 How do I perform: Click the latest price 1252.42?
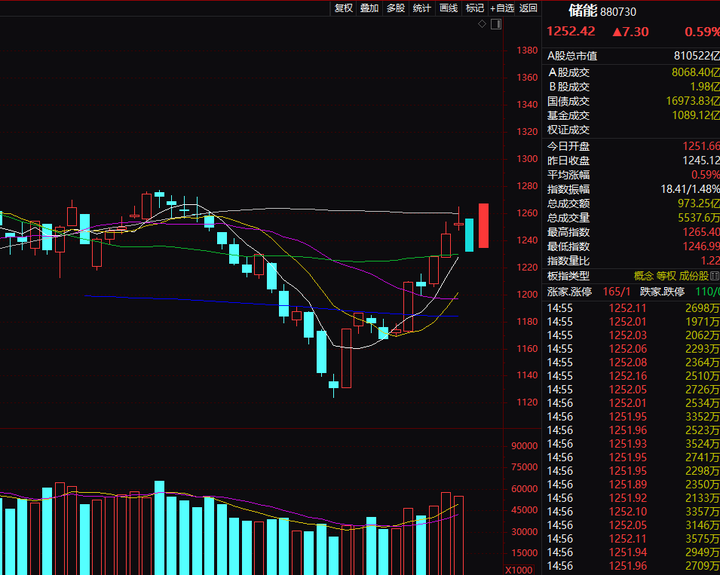[x=571, y=31]
